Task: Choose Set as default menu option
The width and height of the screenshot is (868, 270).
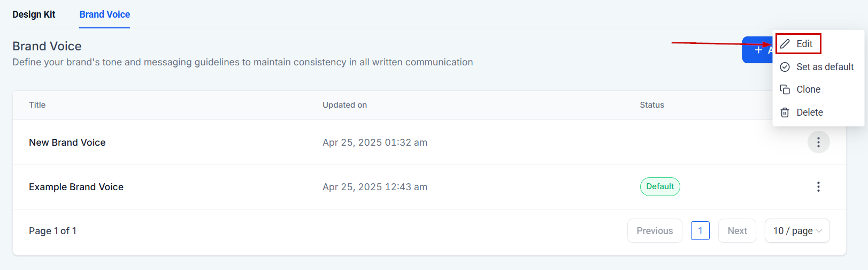Action: 825,67
